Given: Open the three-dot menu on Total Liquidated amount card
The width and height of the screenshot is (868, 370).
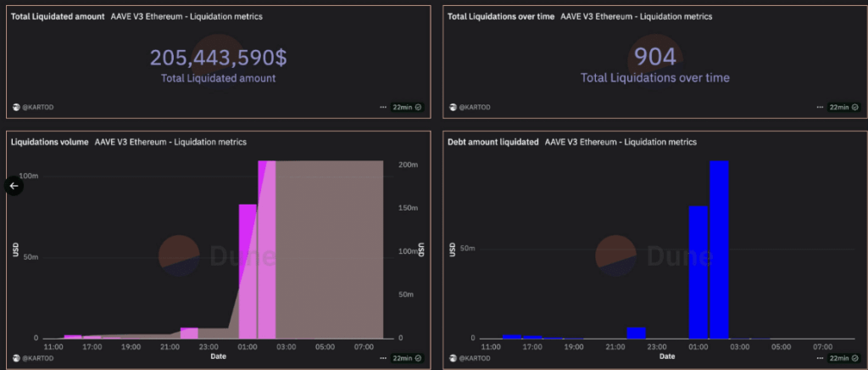Looking at the screenshot, I should 383,108.
